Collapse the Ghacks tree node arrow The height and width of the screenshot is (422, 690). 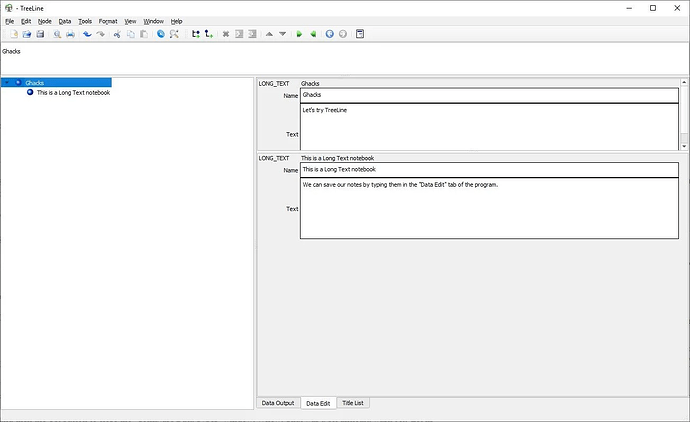[x=6, y=83]
